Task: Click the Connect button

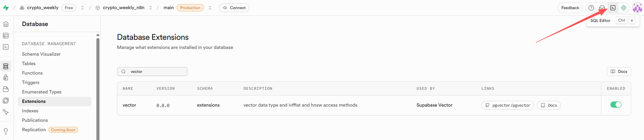Action: pyautogui.click(x=234, y=8)
